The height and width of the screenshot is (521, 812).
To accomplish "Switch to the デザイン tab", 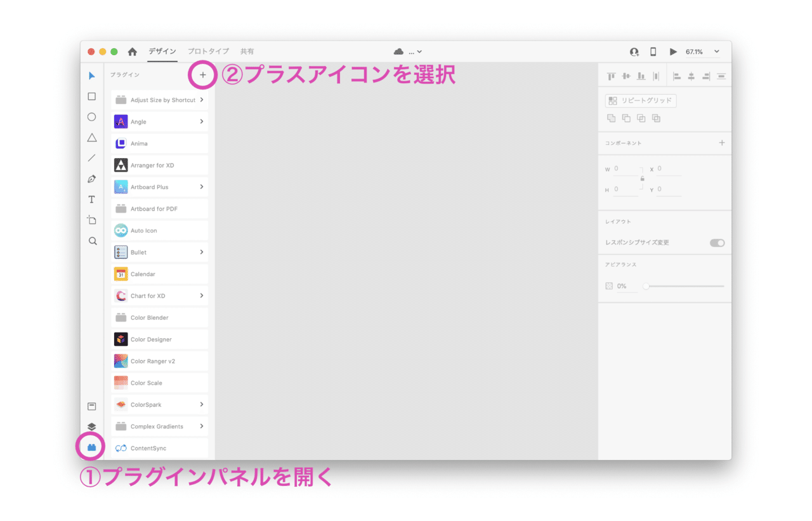I will [x=162, y=51].
